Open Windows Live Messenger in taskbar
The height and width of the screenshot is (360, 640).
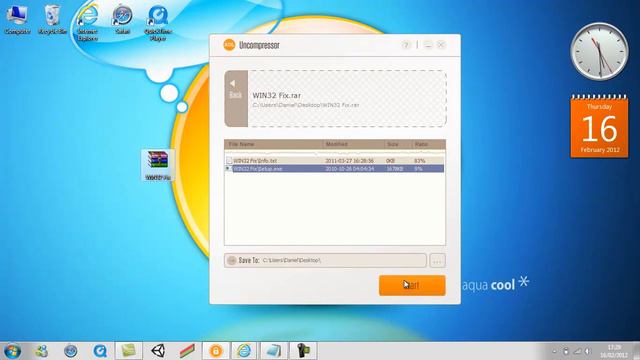tap(41, 351)
